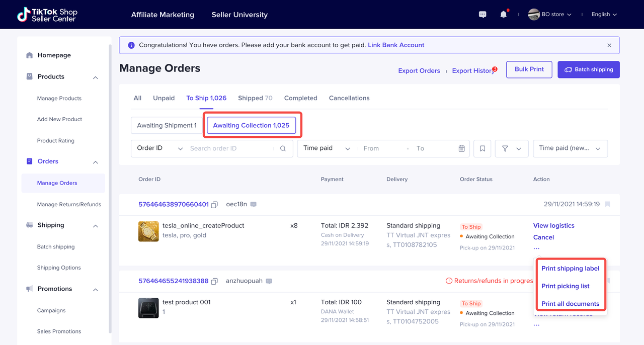Select Print picking list menu option
Viewport: 644px width, 345px height.
[x=565, y=286]
